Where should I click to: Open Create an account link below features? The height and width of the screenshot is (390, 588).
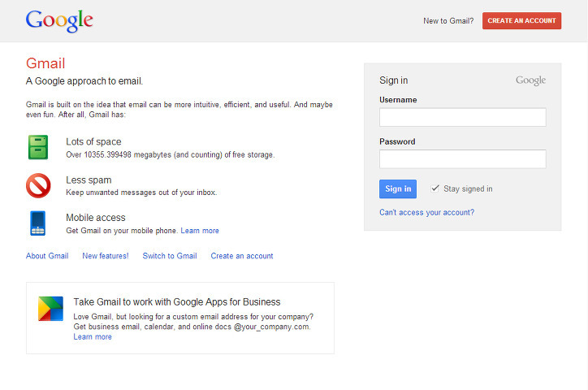click(x=242, y=256)
